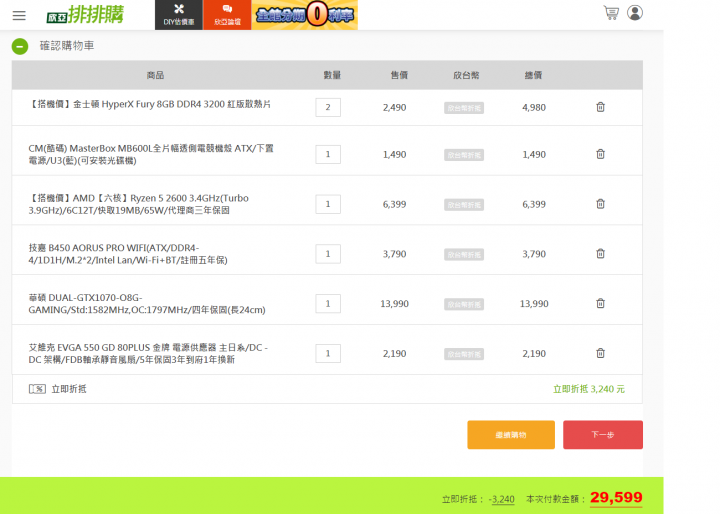This screenshot has height=514, width=720.
Task: Open the user account icon
Action: 635,13
